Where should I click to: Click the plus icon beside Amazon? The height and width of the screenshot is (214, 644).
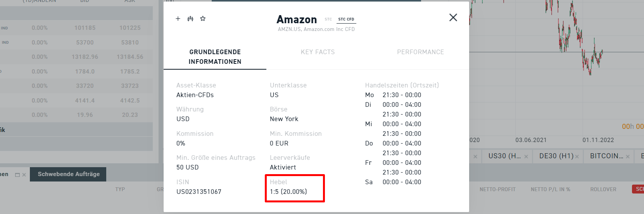(178, 19)
